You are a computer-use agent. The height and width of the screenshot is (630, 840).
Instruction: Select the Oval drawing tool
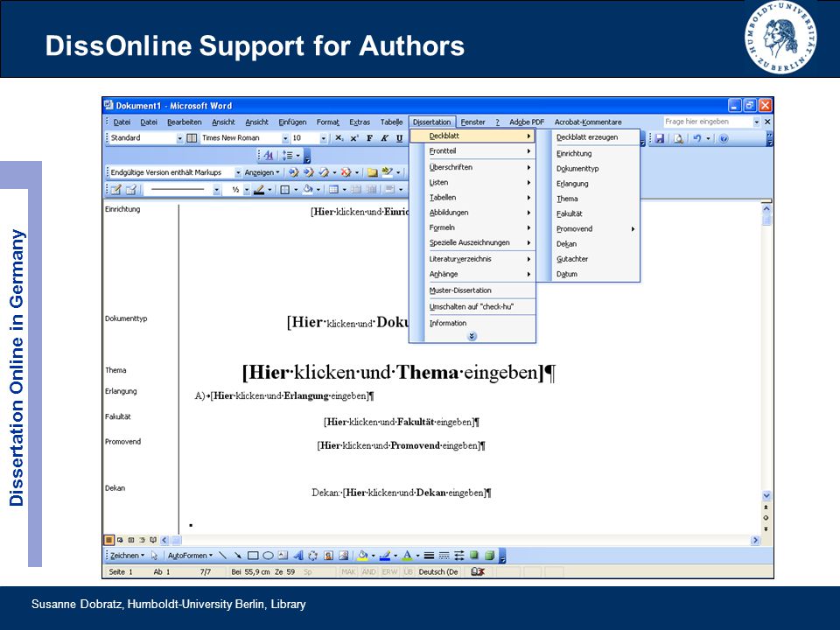pos(269,556)
